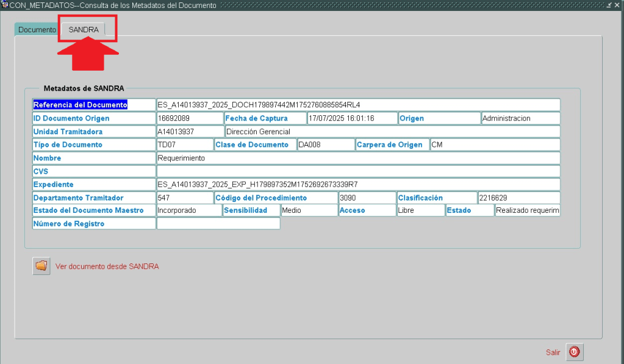Select the SANDRA tab

84,29
